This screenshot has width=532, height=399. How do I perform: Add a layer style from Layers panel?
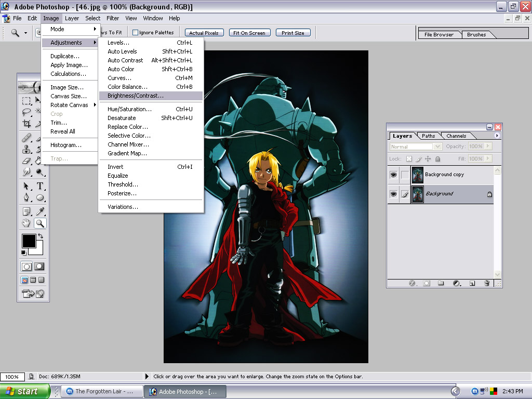click(412, 283)
